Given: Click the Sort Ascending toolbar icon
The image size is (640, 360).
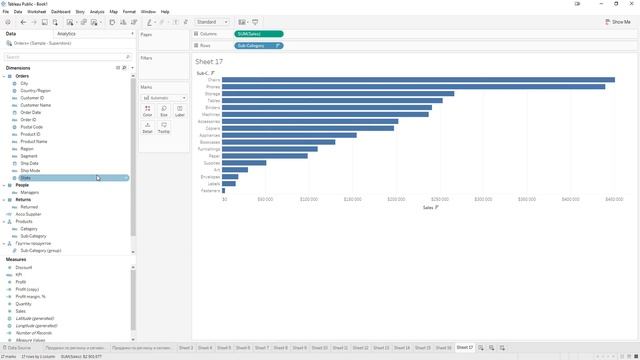Looking at the screenshot, I should (123, 22).
